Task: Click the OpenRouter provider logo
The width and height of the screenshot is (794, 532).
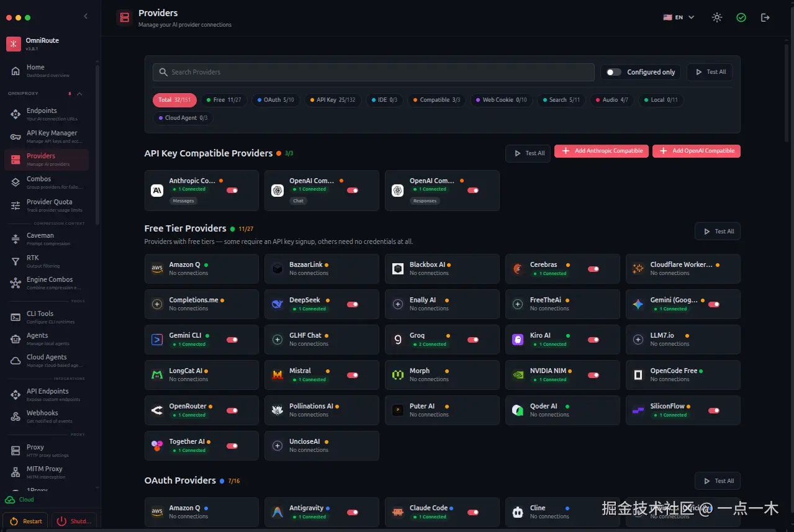Action: pyautogui.click(x=157, y=410)
